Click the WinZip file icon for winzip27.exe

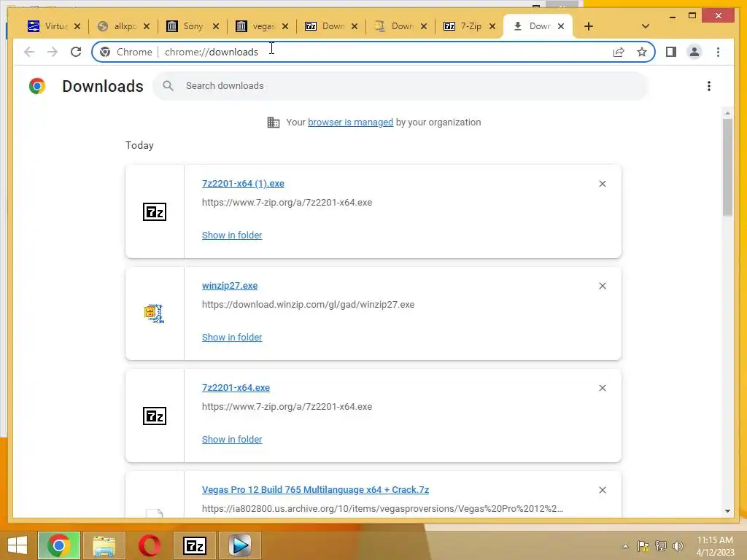[154, 314]
